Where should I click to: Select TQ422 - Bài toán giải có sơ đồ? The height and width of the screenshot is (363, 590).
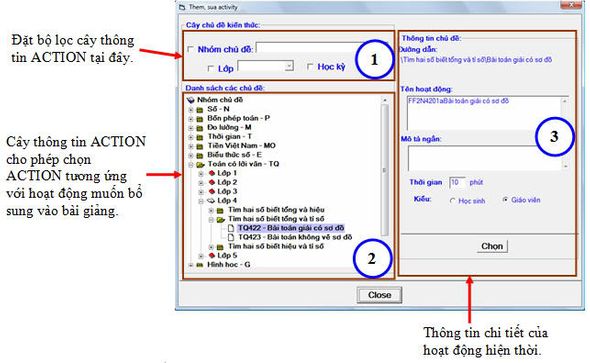pyautogui.click(x=291, y=228)
